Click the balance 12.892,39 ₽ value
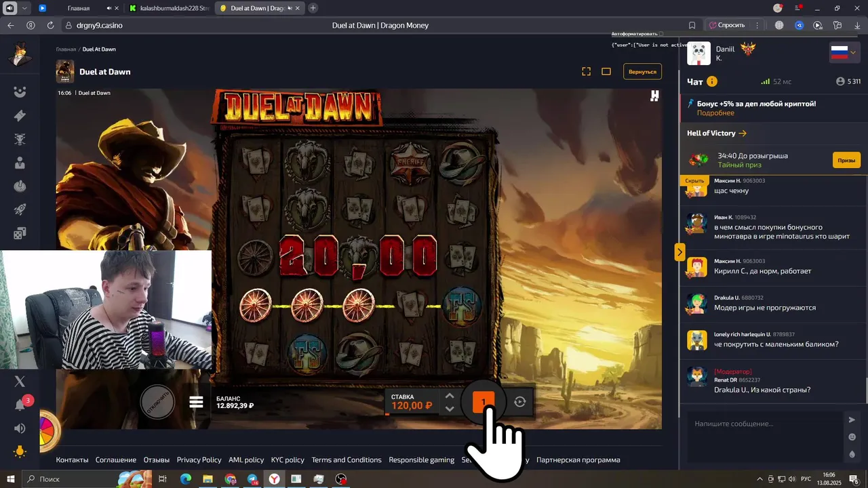This screenshot has height=488, width=868. (235, 406)
